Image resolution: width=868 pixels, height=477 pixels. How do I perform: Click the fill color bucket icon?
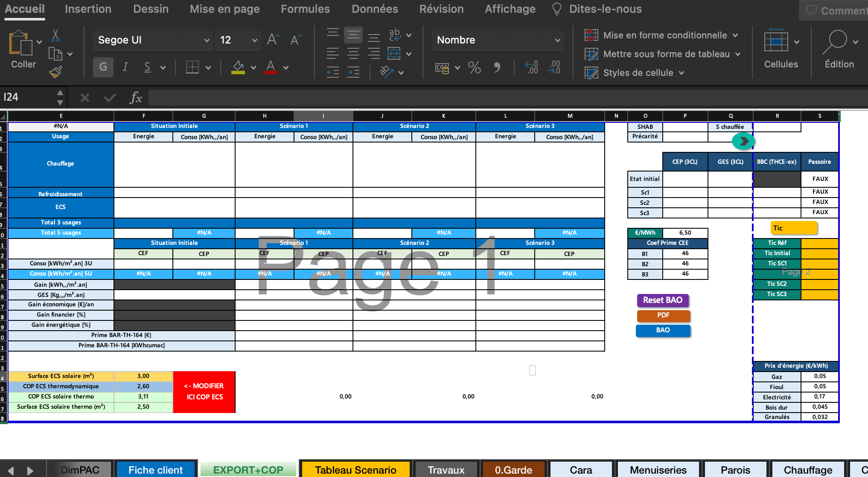pyautogui.click(x=238, y=67)
